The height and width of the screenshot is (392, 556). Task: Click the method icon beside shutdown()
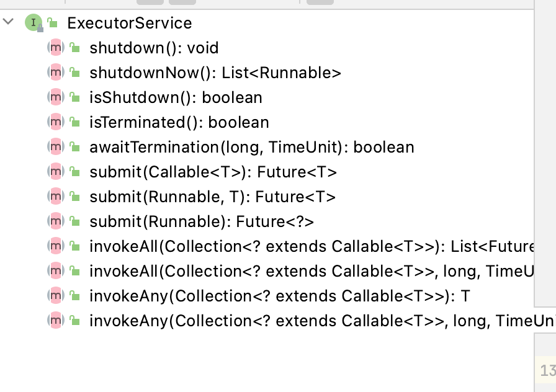[x=55, y=48]
